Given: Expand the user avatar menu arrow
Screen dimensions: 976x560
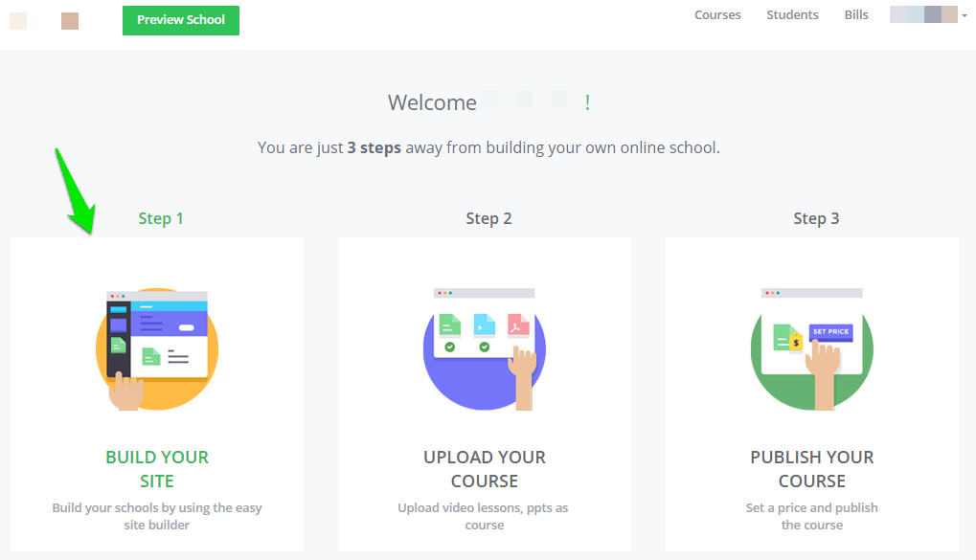Looking at the screenshot, I should (x=962, y=15).
